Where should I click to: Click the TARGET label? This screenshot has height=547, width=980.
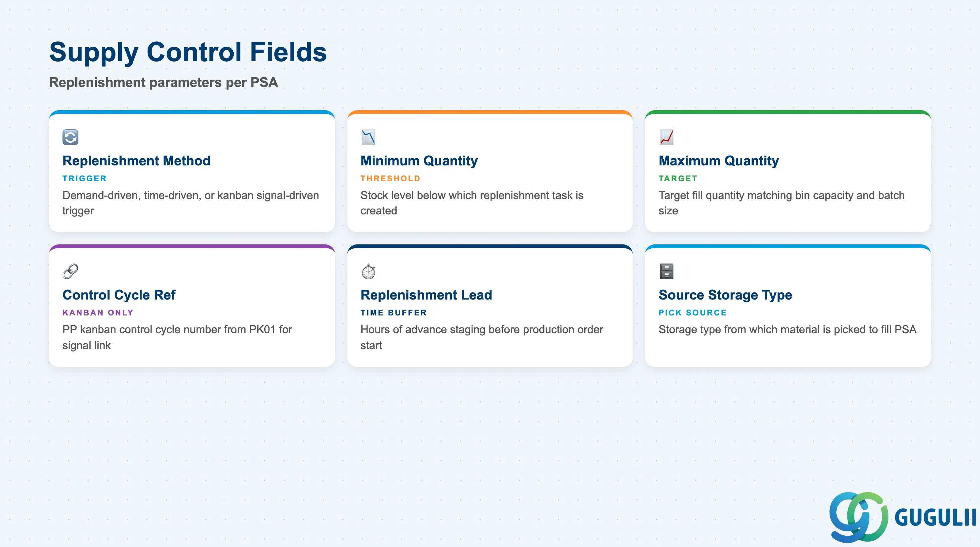point(678,178)
